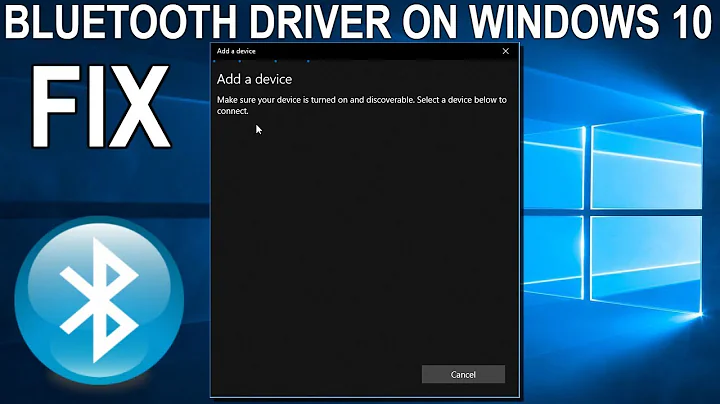Close the Add a device dialog

click(x=505, y=50)
